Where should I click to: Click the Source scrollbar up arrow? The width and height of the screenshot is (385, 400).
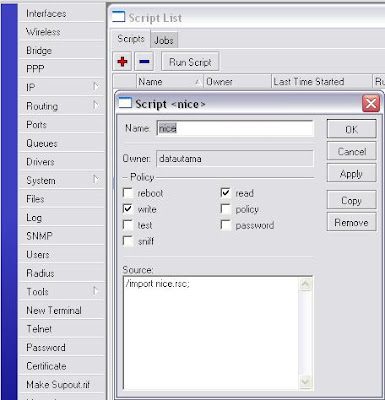305,285
